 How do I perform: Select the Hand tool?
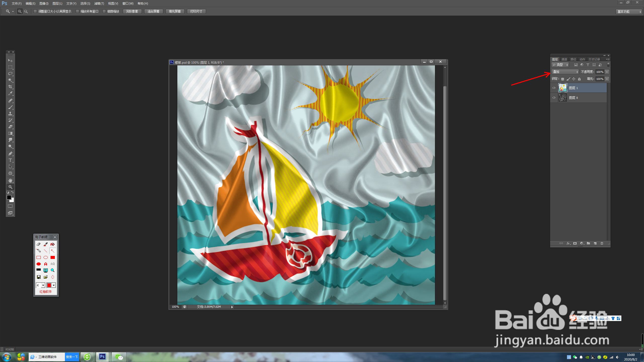[10, 180]
